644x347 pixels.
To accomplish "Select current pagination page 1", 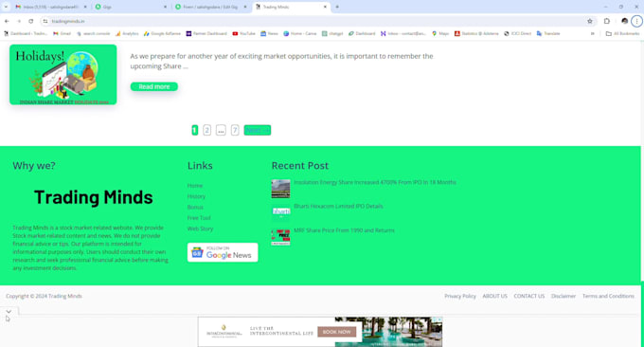I will point(195,130).
